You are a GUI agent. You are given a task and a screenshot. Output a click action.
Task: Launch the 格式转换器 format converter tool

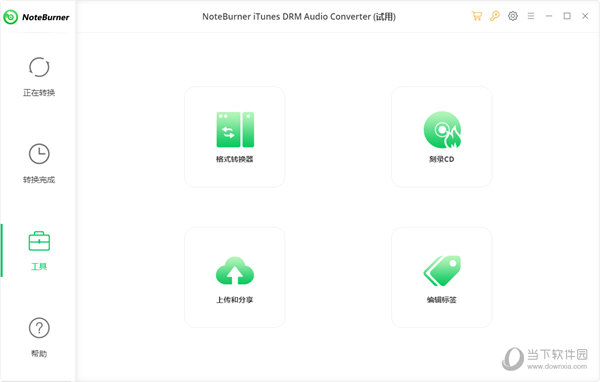[x=235, y=137]
